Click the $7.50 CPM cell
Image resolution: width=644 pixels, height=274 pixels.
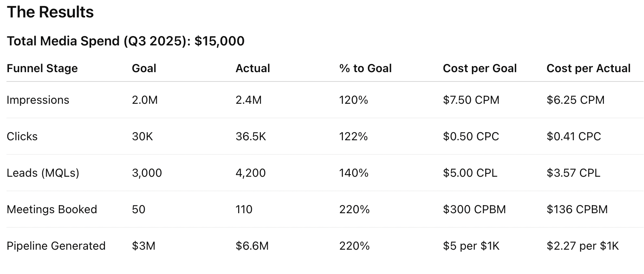[x=471, y=100]
